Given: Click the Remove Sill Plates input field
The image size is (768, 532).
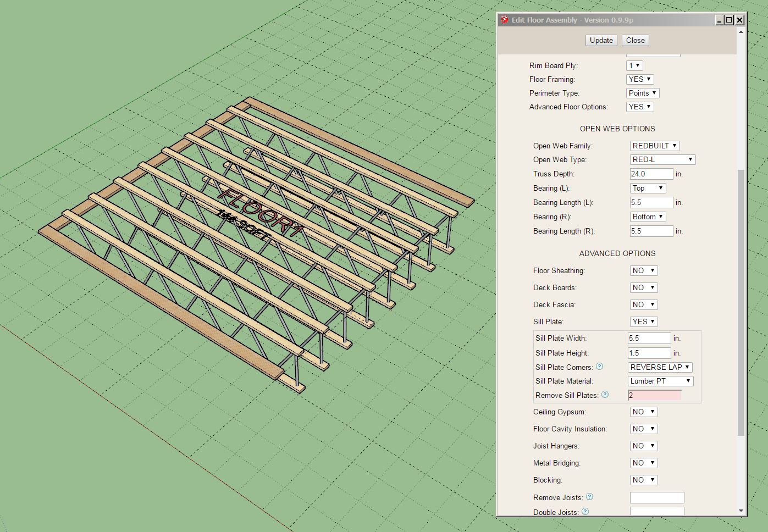Looking at the screenshot, I should coord(654,395).
